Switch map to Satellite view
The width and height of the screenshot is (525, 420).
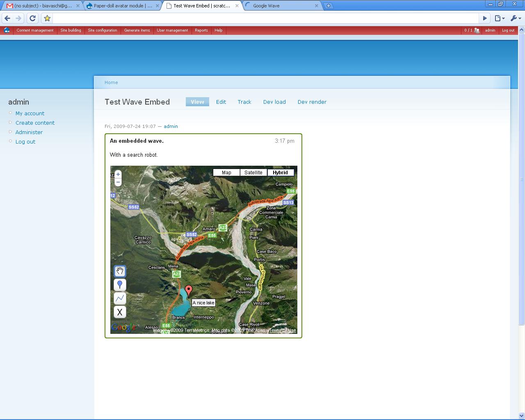(253, 173)
